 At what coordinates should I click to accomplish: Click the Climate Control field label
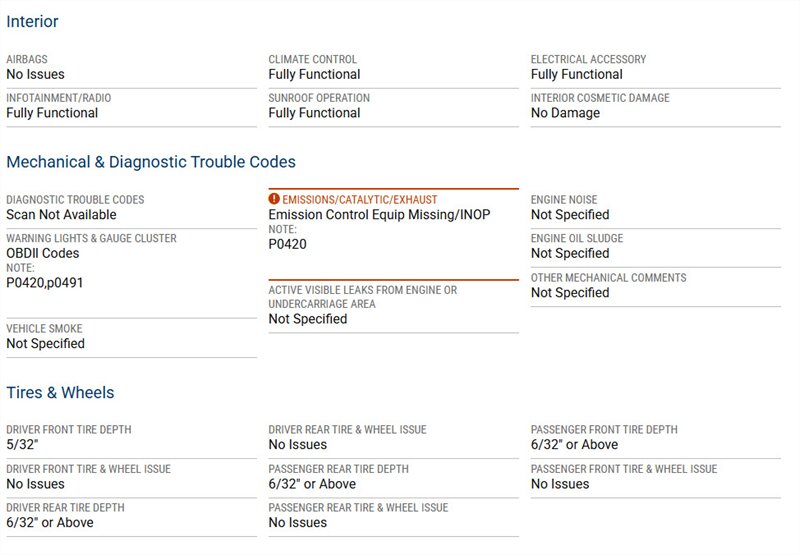click(312, 60)
